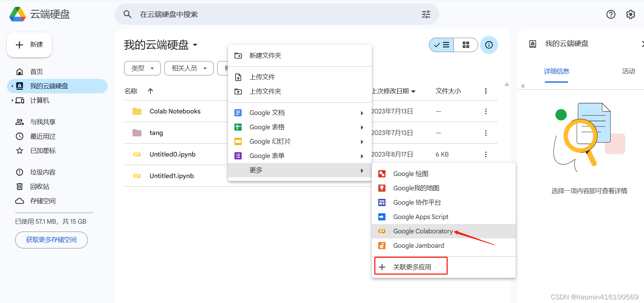
Task: Click the Google Docs icon
Action: coord(238,113)
